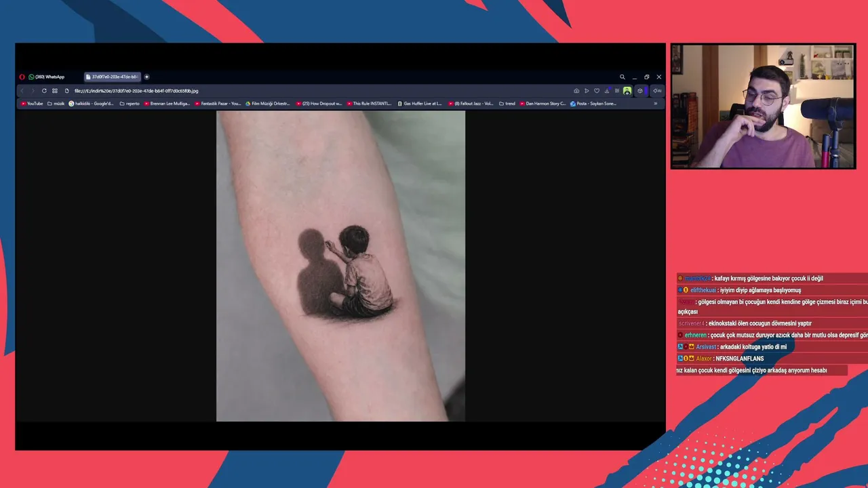
Task: Click the chat message from erhneren
Action: tap(772, 335)
